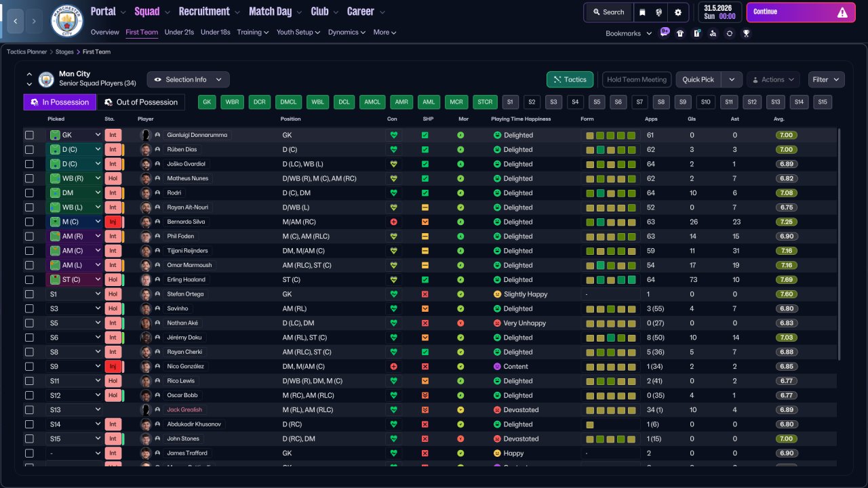Tick the checkbox on Bernardo Silva's row
This screenshot has width=868, height=488.
click(29, 222)
